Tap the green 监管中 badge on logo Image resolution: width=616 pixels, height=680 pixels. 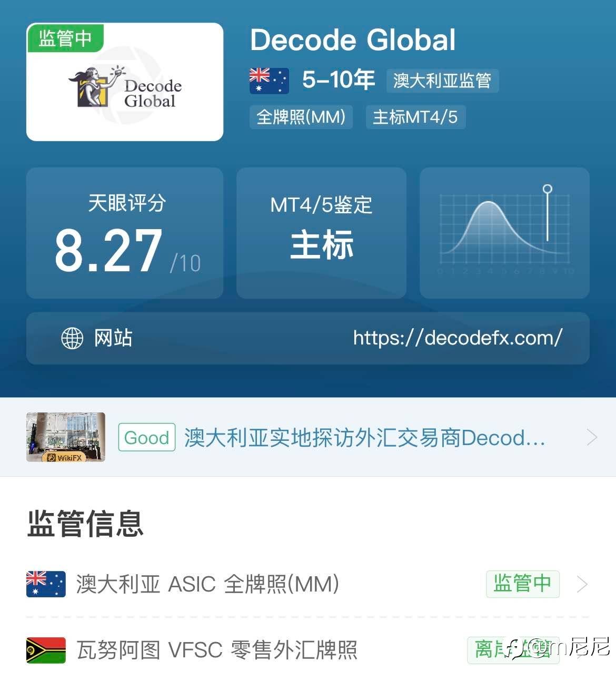tap(65, 38)
